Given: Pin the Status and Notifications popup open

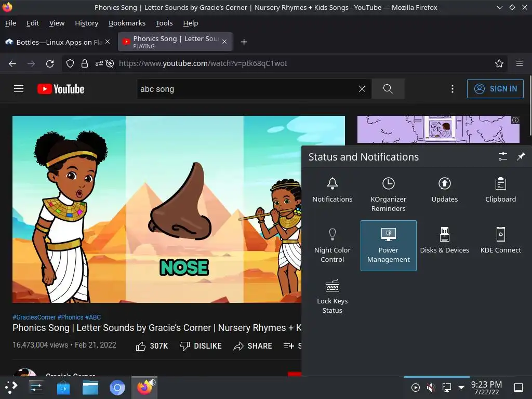Looking at the screenshot, I should coord(521,156).
